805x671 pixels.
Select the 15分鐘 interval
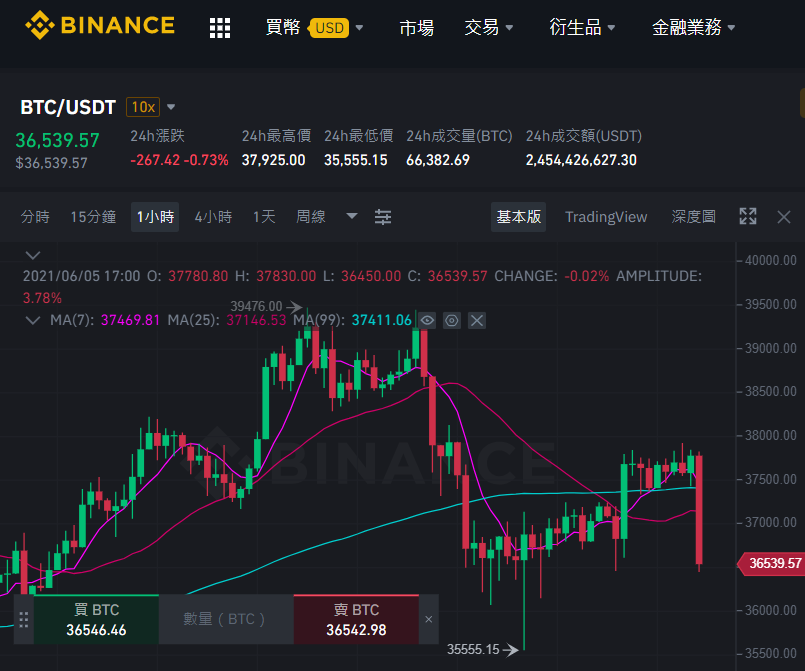[x=93, y=217]
